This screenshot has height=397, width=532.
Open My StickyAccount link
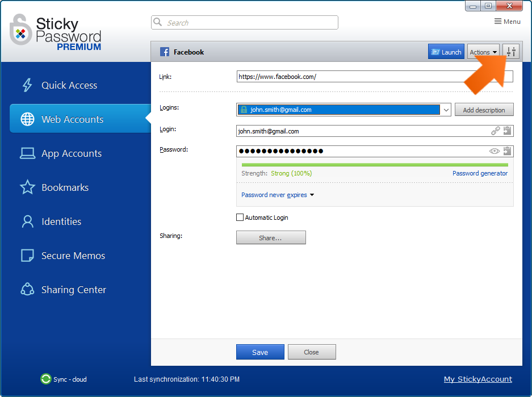point(477,379)
